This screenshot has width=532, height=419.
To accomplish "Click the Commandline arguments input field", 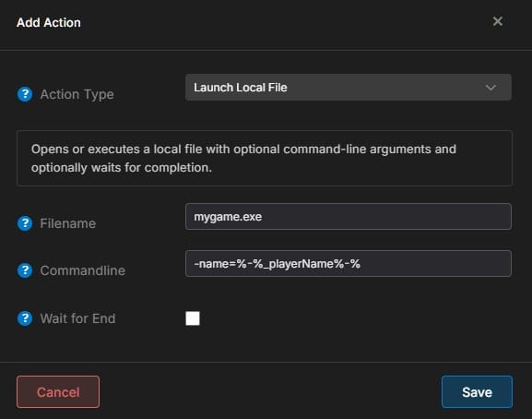I will (x=349, y=263).
